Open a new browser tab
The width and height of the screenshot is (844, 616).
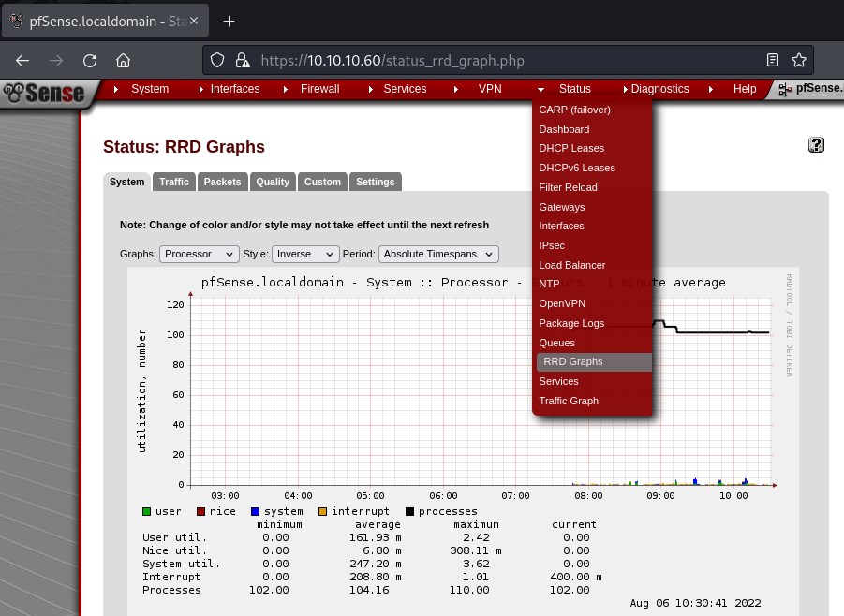point(229,21)
